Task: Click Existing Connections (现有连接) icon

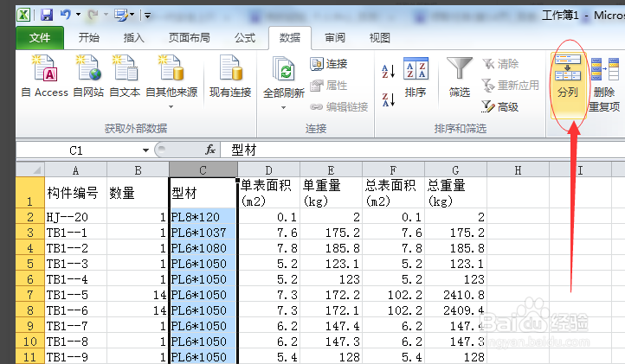Action: point(230,76)
